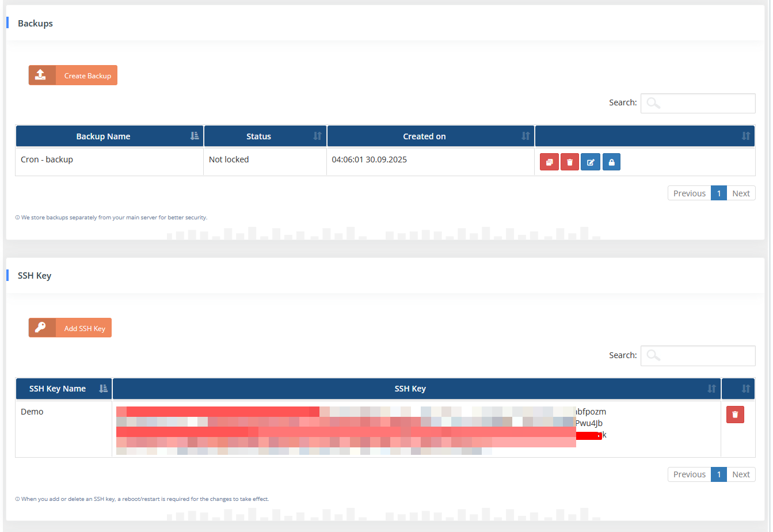Click the Add SSH Key button
The image size is (773, 532).
click(70, 328)
